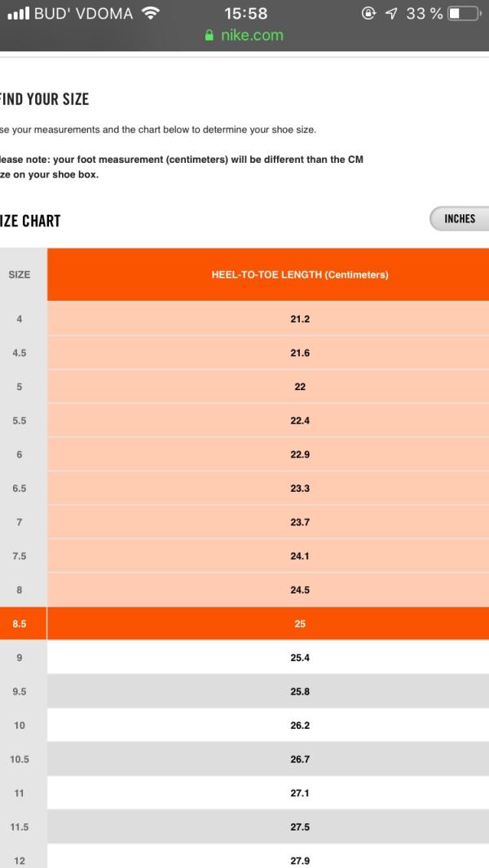Select the size 6.5 row

coord(244,489)
